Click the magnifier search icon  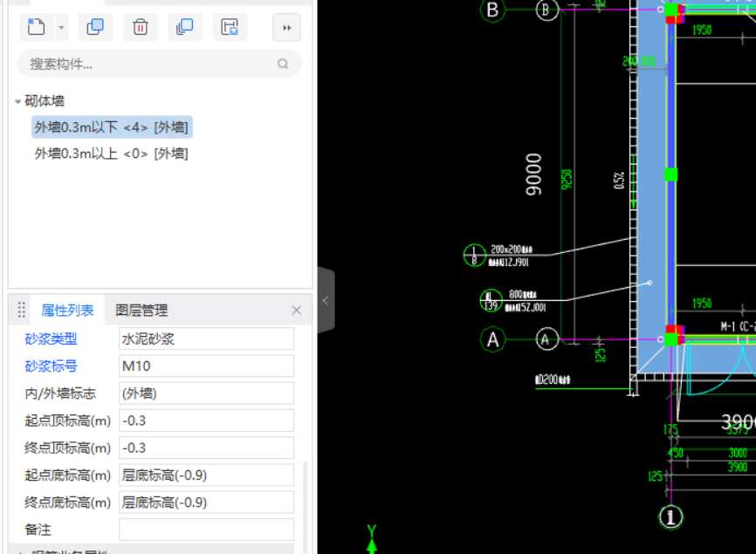pos(283,64)
